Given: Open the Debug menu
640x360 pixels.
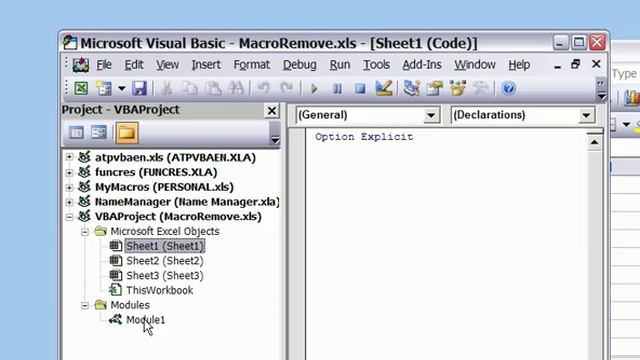Looking at the screenshot, I should pyautogui.click(x=300, y=64).
